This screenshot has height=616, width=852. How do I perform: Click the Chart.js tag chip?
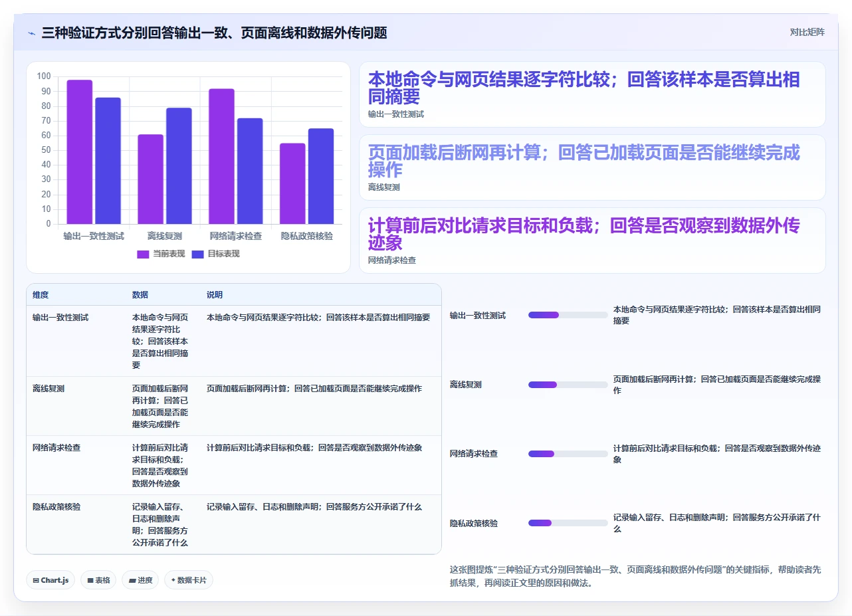[51, 580]
